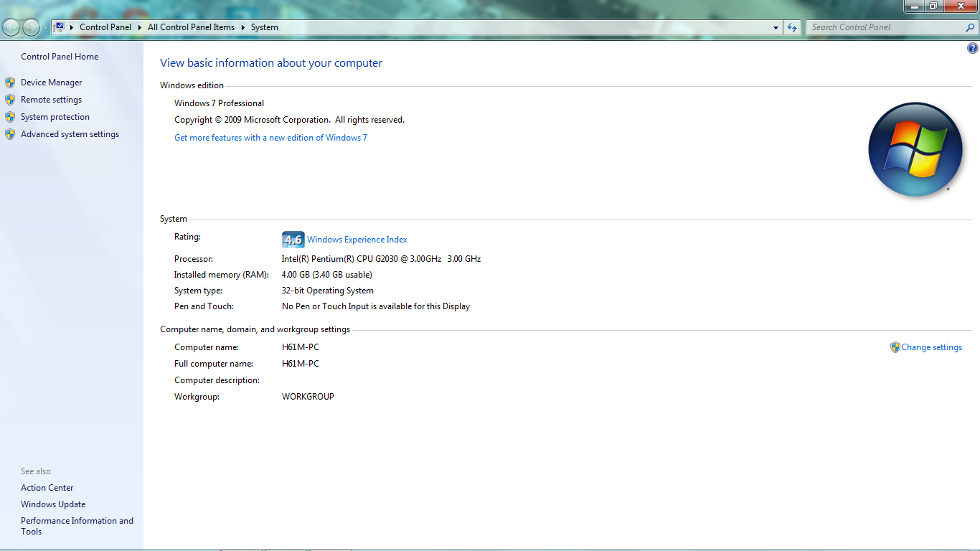The width and height of the screenshot is (980, 551).
Task: Click the 32-bit Operating System text
Action: (x=327, y=291)
